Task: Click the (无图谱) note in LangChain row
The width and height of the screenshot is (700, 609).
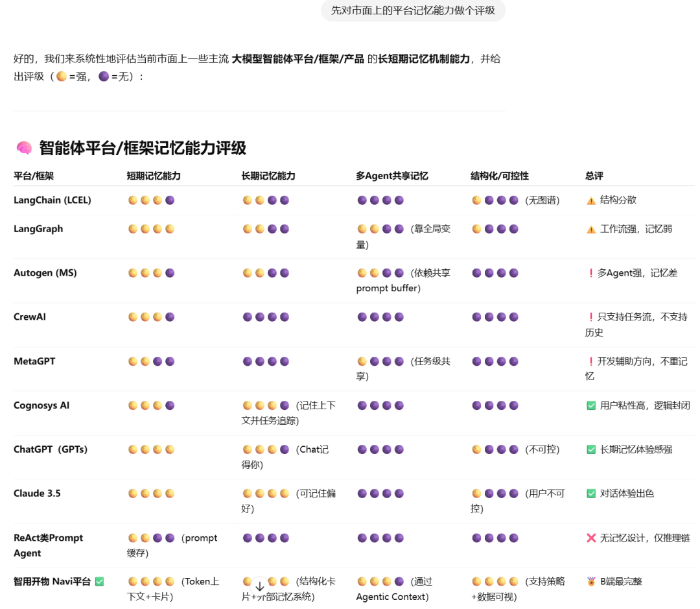Action: coord(542,200)
